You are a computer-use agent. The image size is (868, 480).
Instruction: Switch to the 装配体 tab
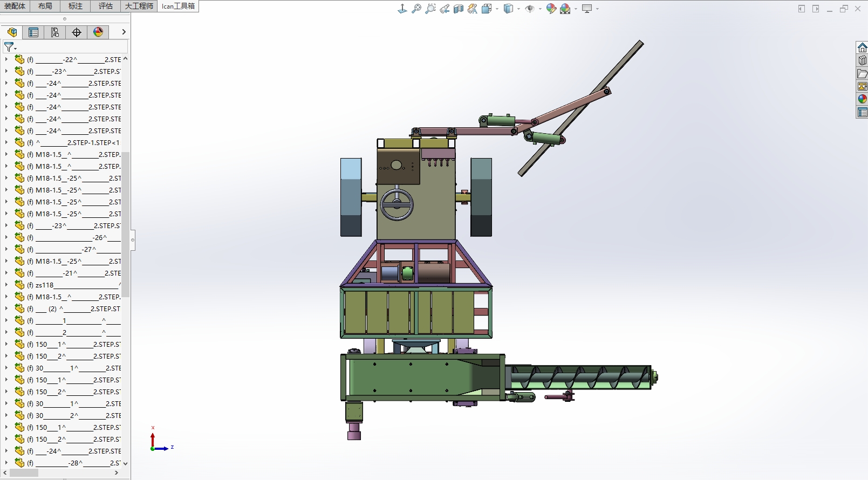point(15,6)
